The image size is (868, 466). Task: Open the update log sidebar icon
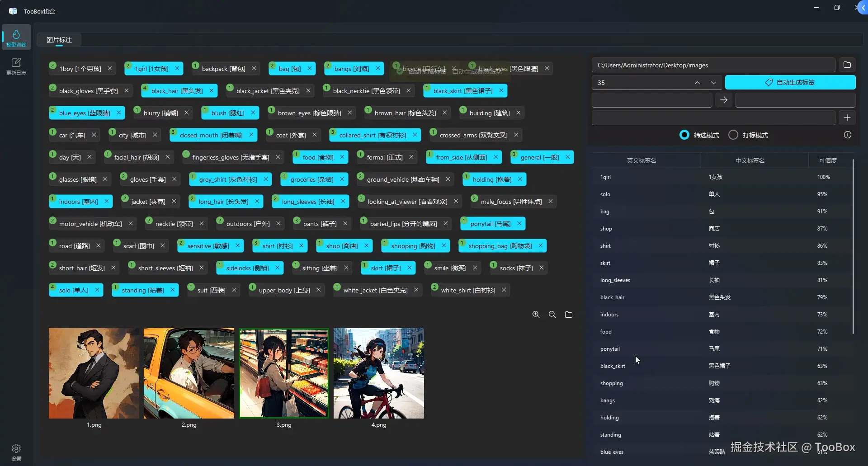coord(16,66)
